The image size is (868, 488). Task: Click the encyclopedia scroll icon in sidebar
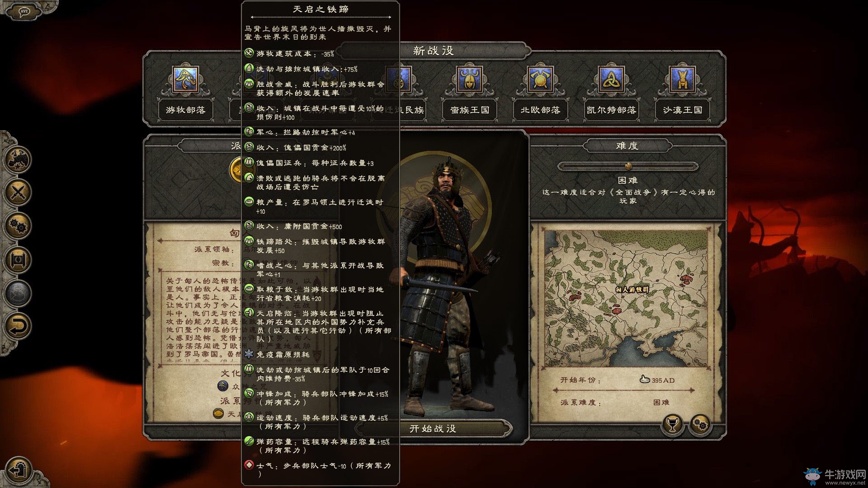pyautogui.click(x=18, y=259)
